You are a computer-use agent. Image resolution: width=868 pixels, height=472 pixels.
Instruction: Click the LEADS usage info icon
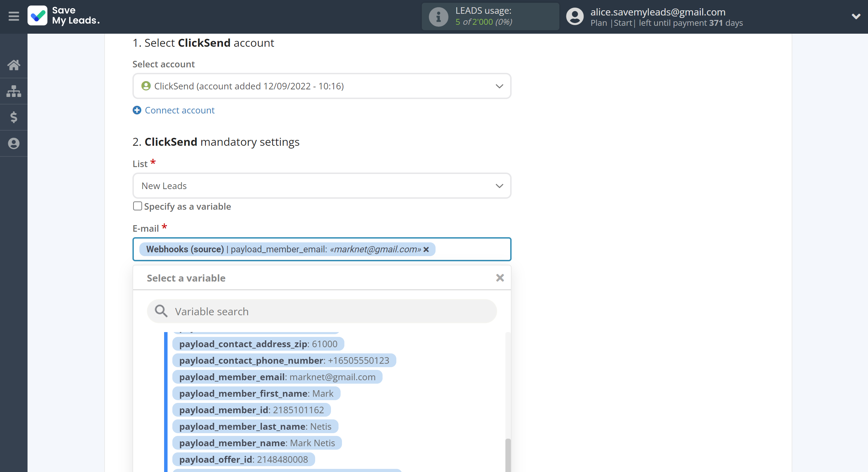[438, 17]
